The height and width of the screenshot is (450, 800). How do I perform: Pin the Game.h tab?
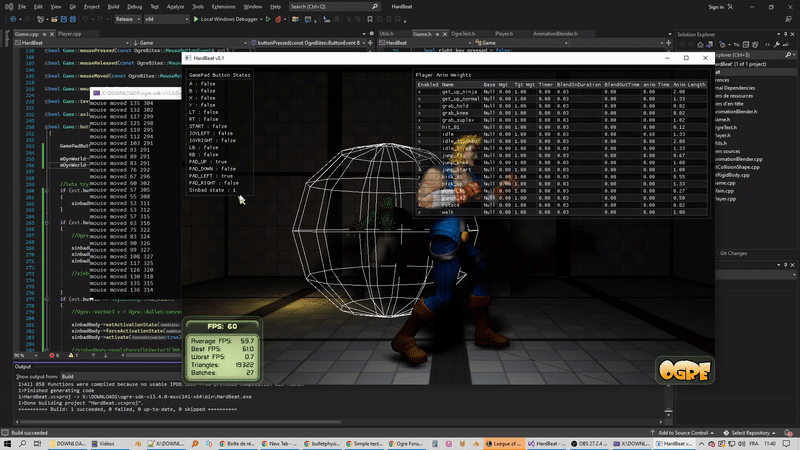click(x=437, y=34)
